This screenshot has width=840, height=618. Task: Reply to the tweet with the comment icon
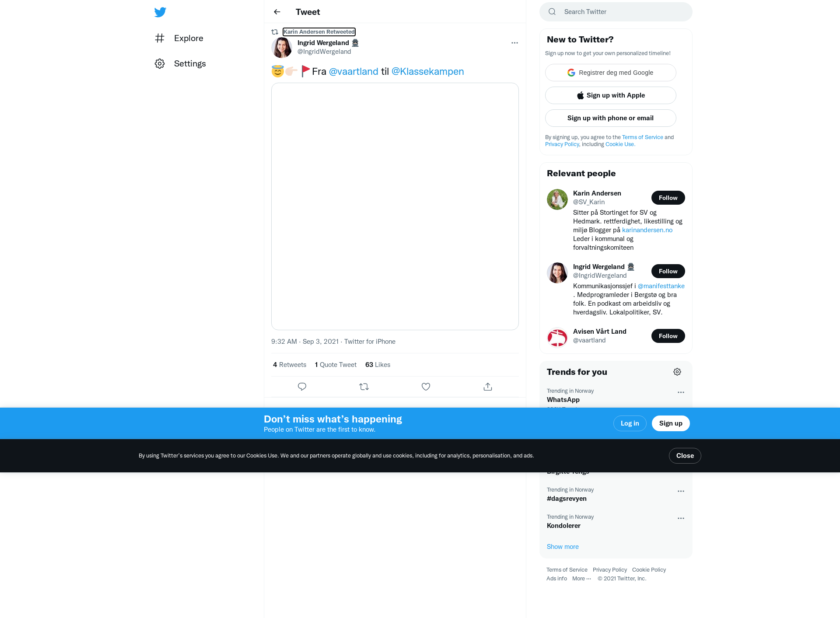coord(302,387)
